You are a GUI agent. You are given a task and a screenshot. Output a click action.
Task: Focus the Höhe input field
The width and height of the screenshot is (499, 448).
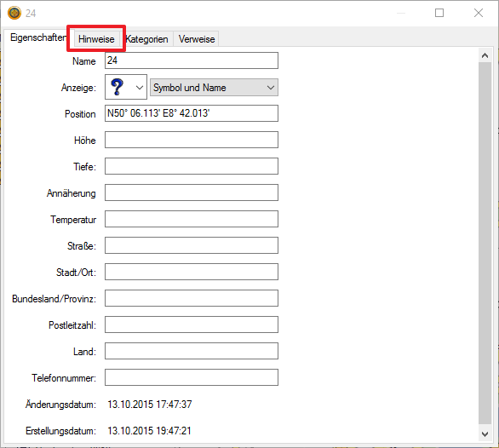192,140
